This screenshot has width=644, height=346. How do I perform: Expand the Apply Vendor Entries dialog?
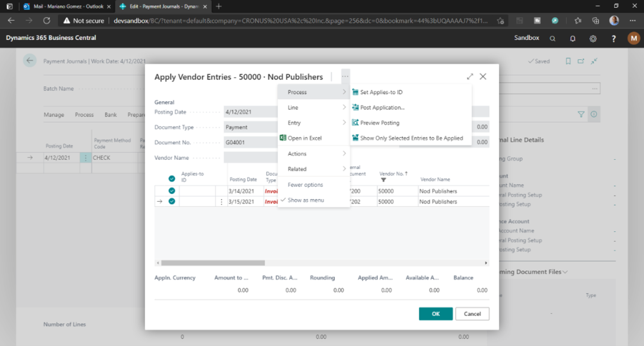coord(470,77)
